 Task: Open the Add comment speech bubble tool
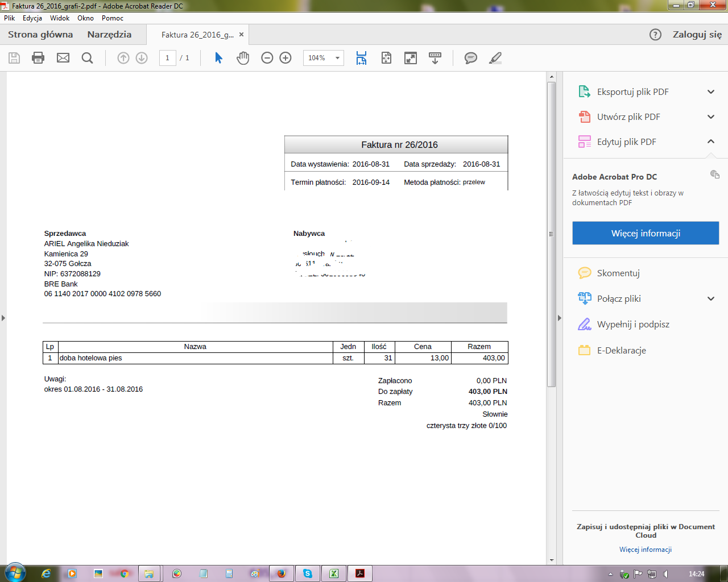470,58
